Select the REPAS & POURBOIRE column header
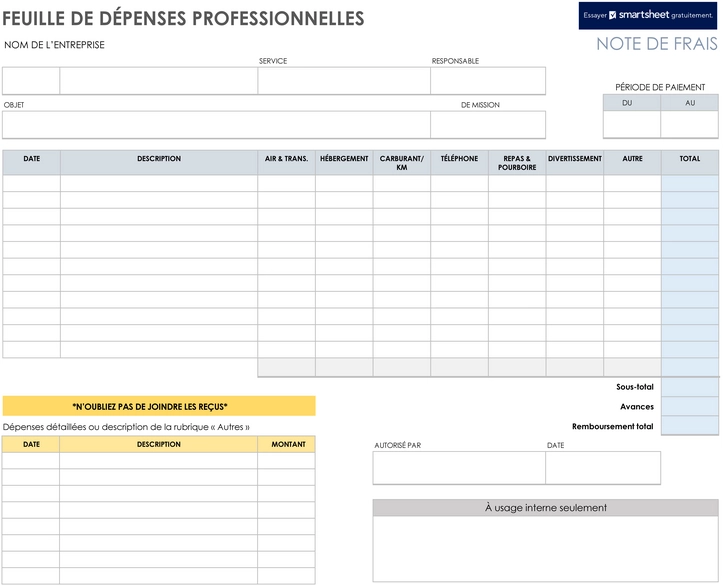The width and height of the screenshot is (723, 586). 517,163
